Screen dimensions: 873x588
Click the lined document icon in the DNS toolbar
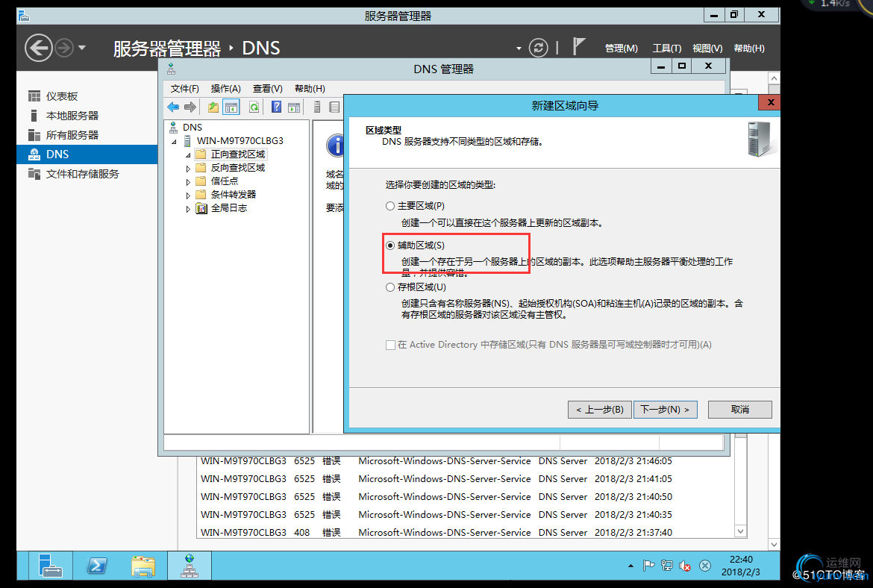tap(334, 107)
